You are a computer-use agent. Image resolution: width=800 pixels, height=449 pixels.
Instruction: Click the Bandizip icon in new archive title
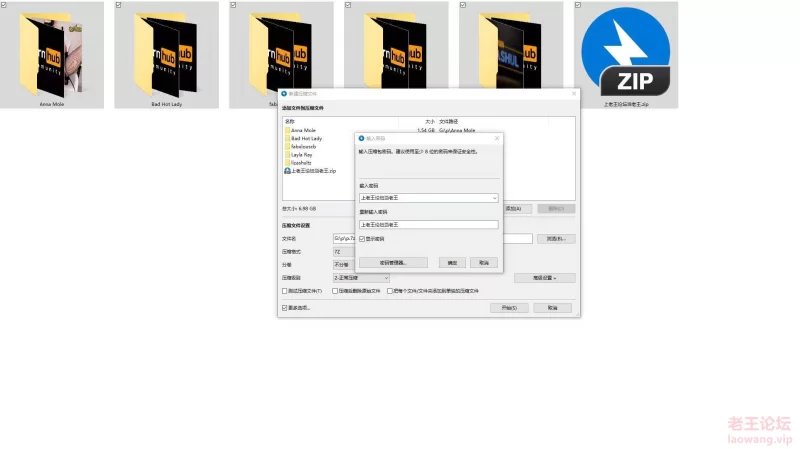284,94
